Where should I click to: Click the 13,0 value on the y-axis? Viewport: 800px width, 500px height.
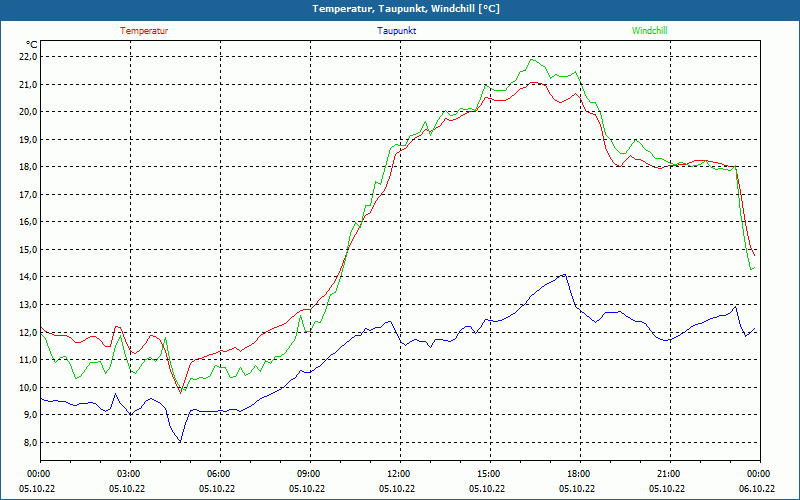tap(28, 305)
